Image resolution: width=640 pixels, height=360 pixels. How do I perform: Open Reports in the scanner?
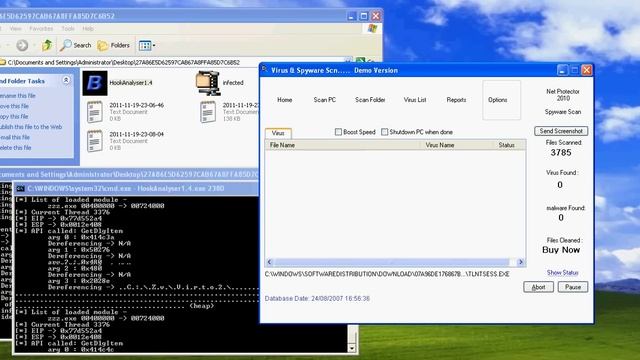pos(456,100)
